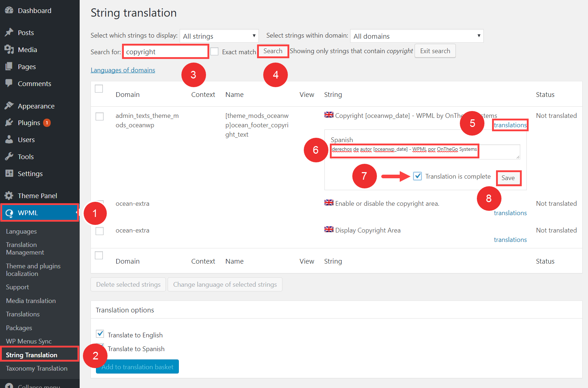588x388 pixels.
Task: Toggle Translate to English checkbox
Action: pos(100,333)
